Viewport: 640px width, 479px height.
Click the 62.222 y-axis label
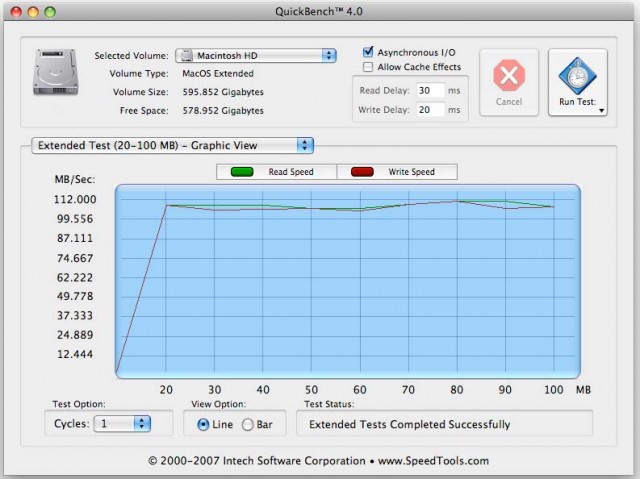75,277
